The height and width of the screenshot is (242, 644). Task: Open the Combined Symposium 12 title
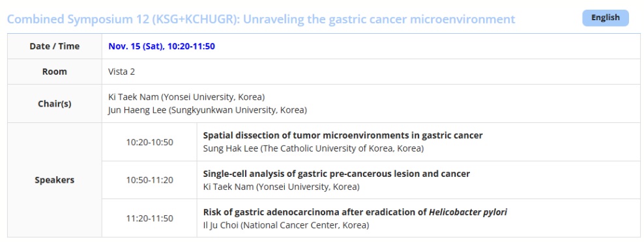click(261, 19)
